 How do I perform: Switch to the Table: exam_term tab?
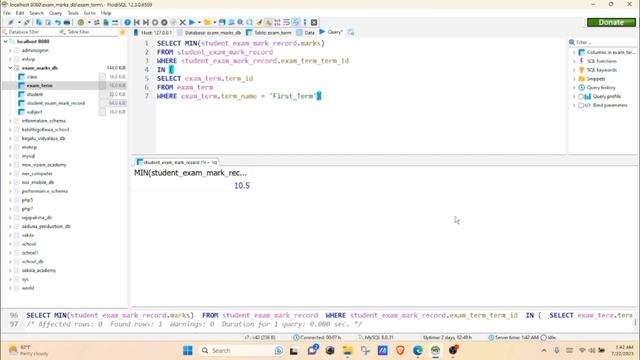pyautogui.click(x=269, y=32)
